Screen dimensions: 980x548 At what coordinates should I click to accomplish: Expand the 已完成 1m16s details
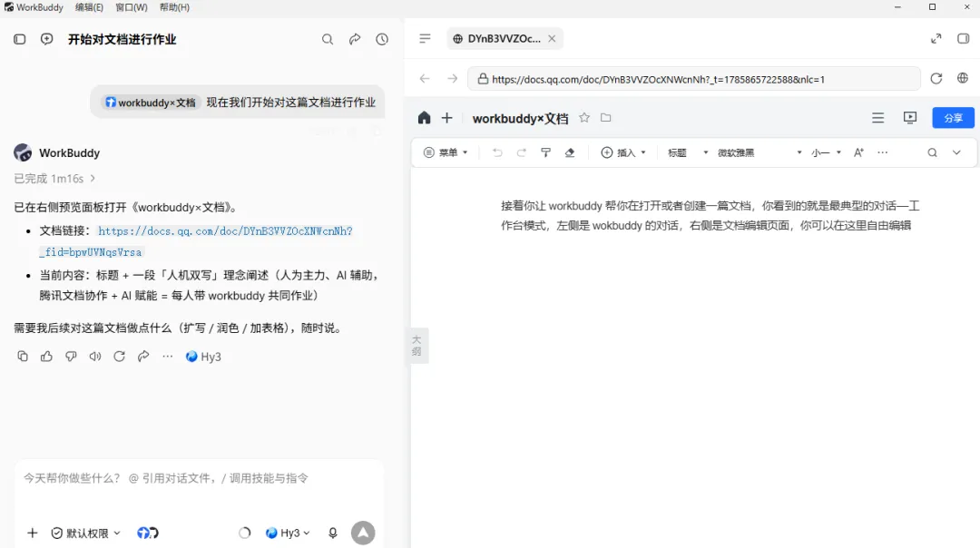click(55, 179)
